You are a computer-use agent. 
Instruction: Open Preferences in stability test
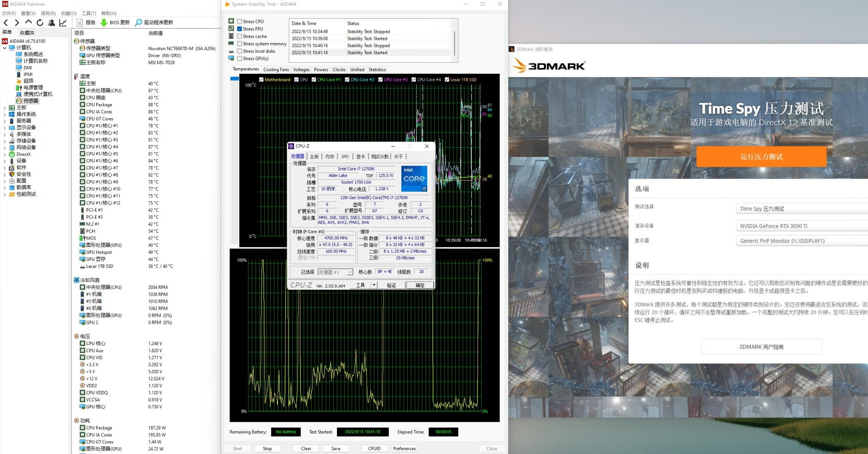click(404, 448)
